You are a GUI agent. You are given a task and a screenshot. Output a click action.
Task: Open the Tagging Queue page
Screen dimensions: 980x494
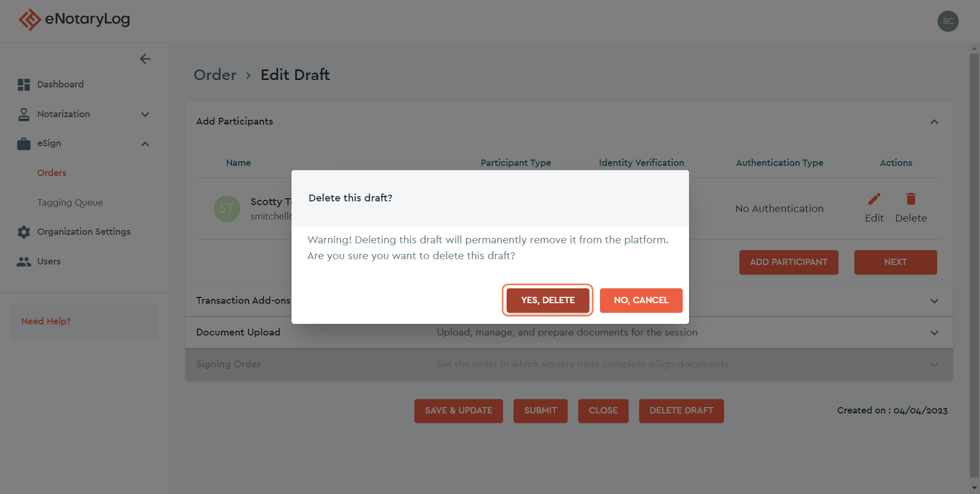point(70,202)
